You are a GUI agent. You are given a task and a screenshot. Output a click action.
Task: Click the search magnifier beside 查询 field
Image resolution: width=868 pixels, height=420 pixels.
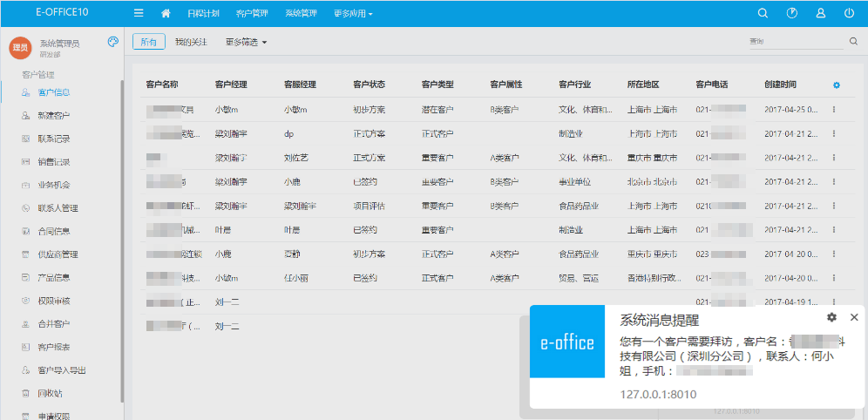[x=853, y=42]
